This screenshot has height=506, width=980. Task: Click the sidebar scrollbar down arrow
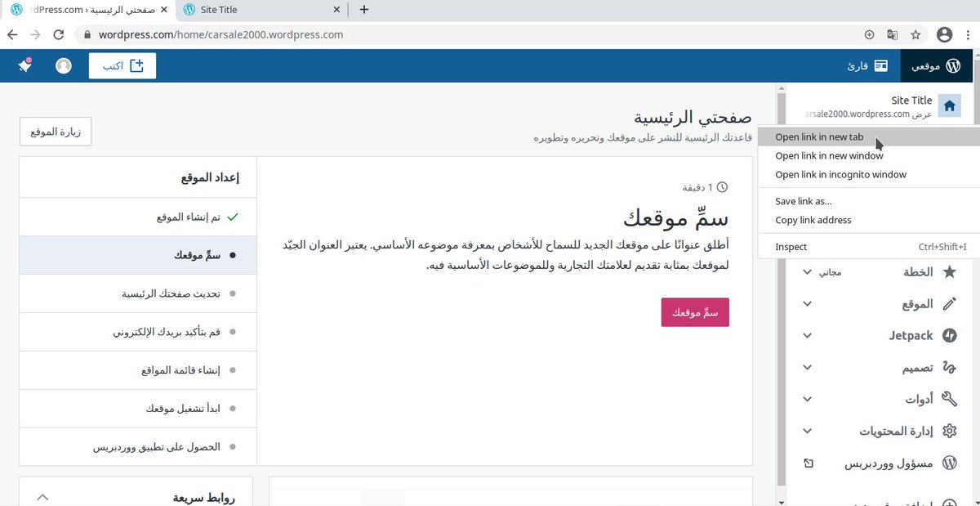click(x=782, y=501)
